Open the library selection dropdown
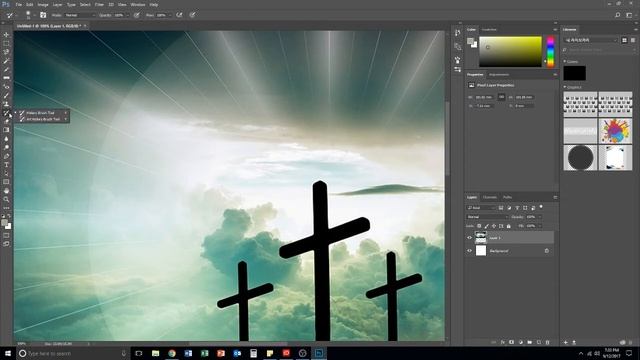 [x=591, y=40]
